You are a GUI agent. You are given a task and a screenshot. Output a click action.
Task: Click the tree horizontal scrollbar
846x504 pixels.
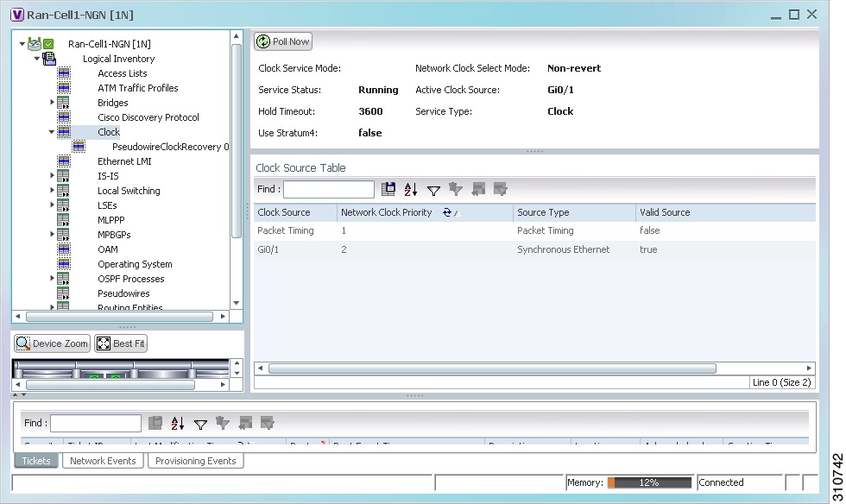(x=119, y=316)
